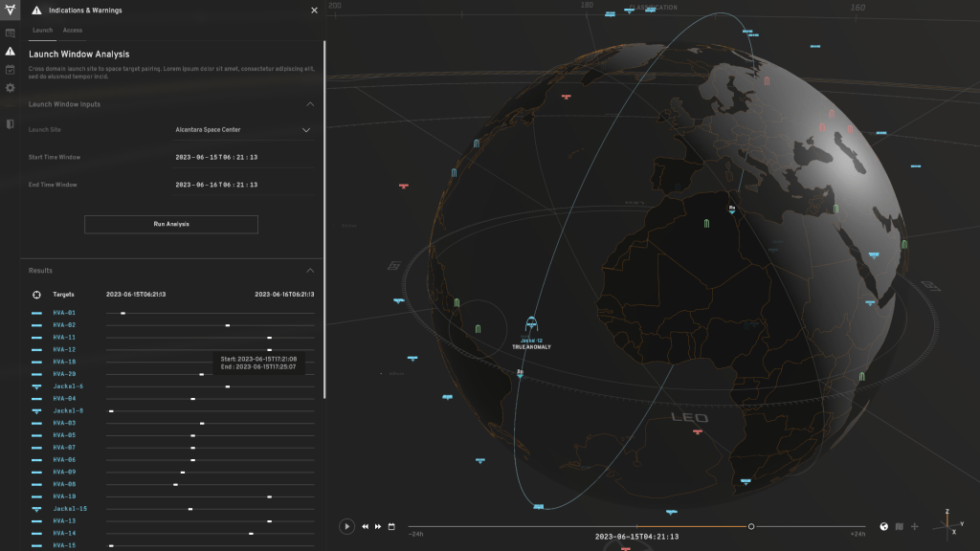The height and width of the screenshot is (551, 980).
Task: Click the Start Time Window field
Action: pos(216,157)
